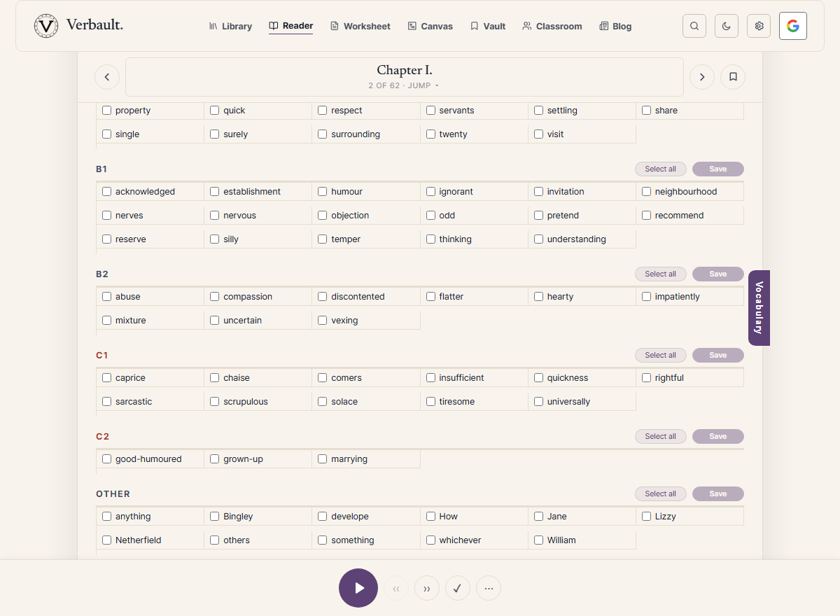Viewport: 840px width, 616px height.
Task: Click the Verbault logo icon
Action: 46,26
